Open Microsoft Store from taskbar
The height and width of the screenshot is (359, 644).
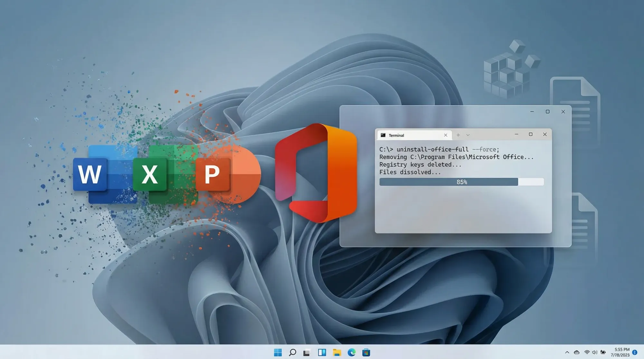click(x=366, y=353)
